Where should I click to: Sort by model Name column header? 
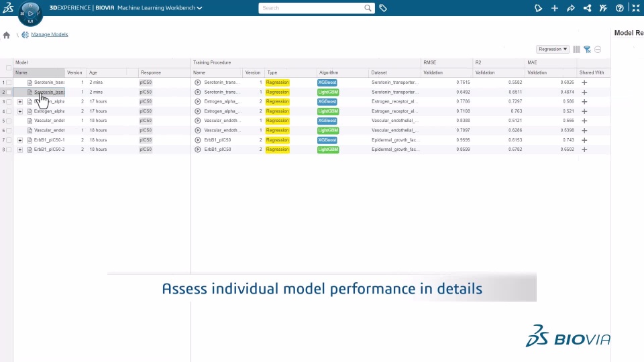tap(39, 72)
